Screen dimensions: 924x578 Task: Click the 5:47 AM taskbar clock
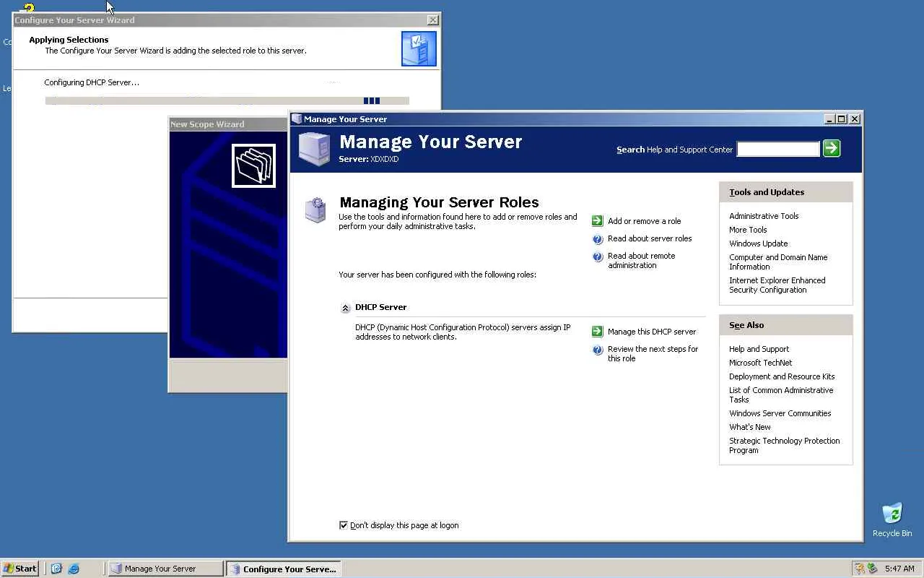899,569
